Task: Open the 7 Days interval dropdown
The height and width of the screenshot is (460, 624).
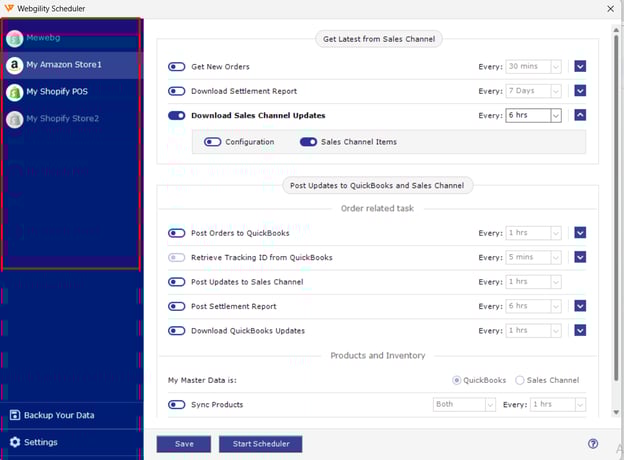Action: pos(533,91)
